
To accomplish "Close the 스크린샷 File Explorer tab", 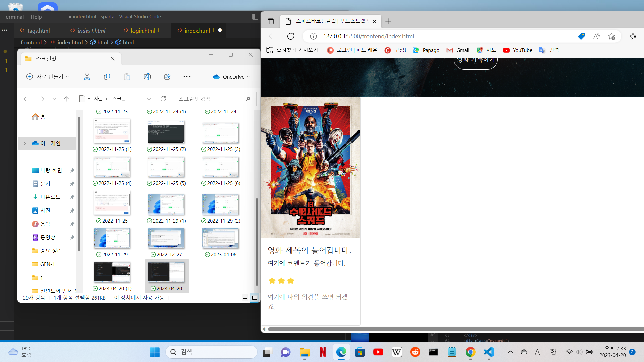I will (x=113, y=59).
